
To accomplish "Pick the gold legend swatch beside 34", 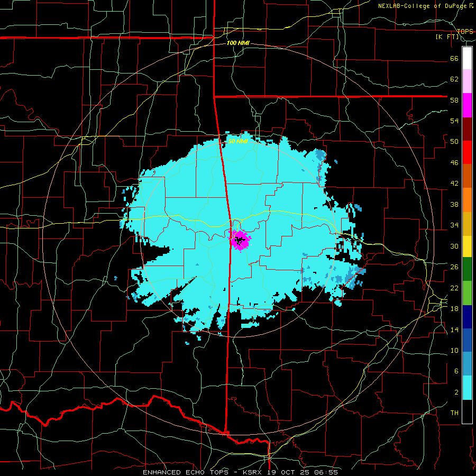I will point(467,224).
